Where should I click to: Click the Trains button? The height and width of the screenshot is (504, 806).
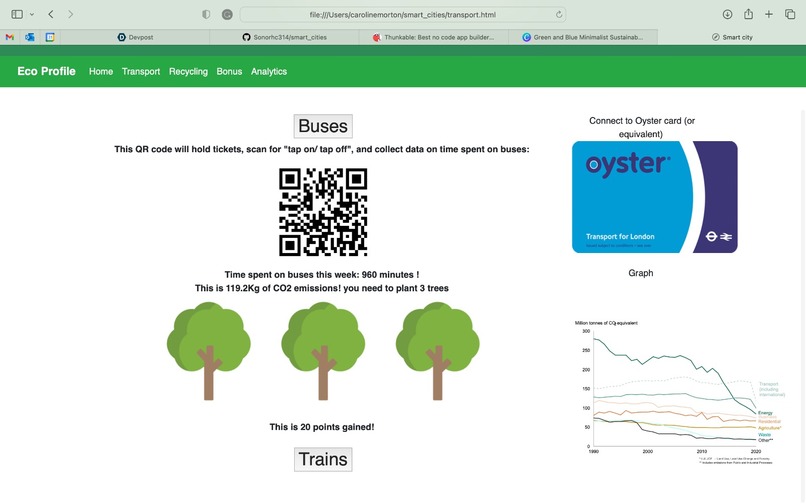(323, 459)
